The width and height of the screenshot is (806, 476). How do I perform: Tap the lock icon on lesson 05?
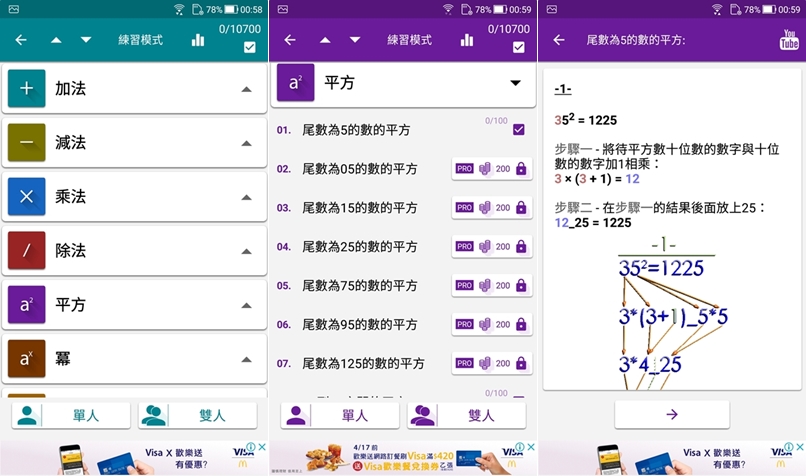pos(521,285)
